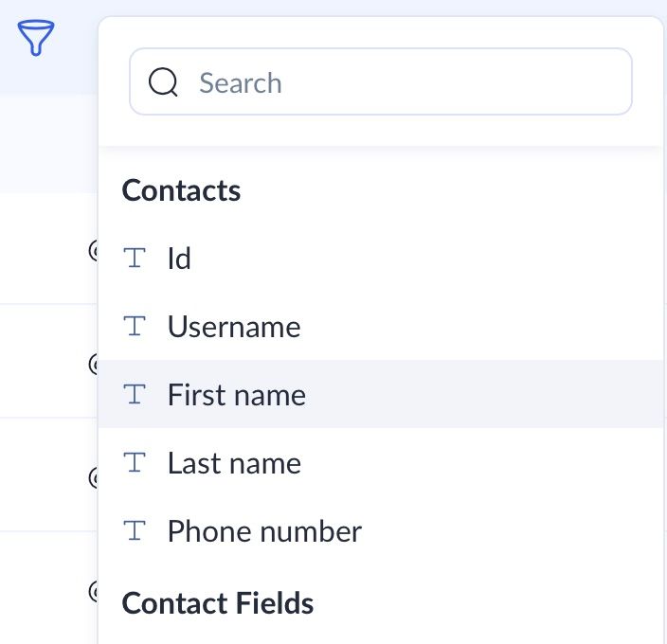Select the Id field option
The width and height of the screenshot is (667, 644).
(x=179, y=258)
